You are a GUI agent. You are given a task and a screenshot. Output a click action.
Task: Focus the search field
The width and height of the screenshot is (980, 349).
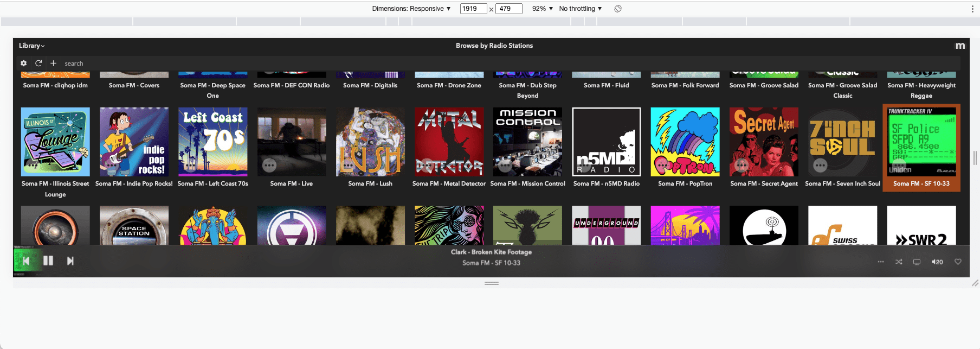point(510,64)
